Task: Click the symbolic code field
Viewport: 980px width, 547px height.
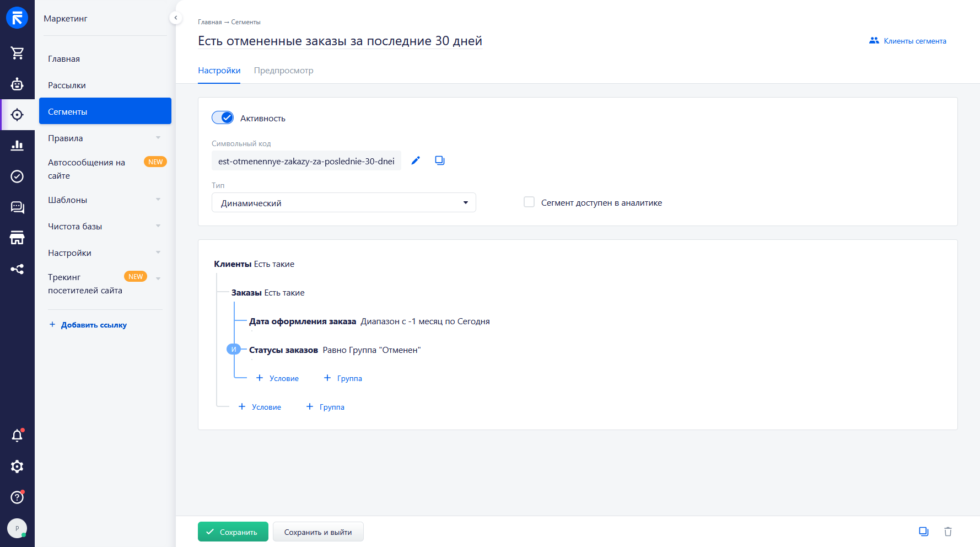Action: tap(306, 161)
